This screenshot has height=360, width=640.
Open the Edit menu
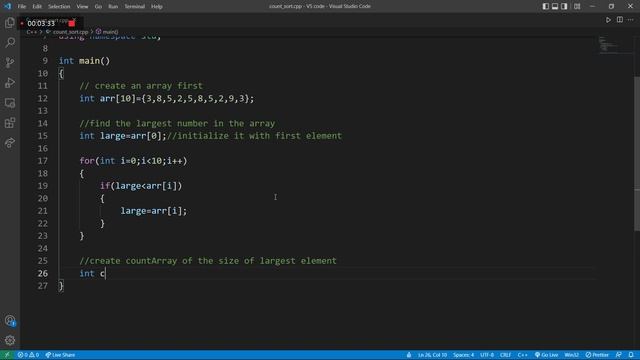point(37,7)
